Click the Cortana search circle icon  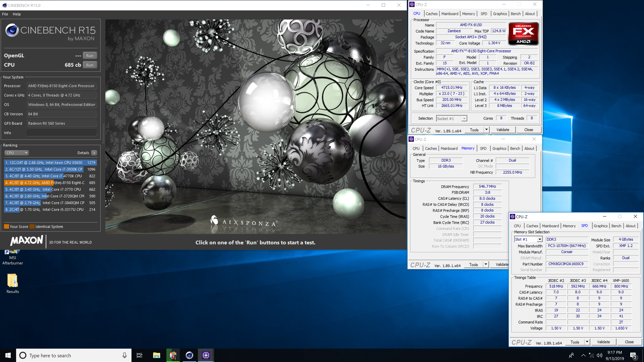click(x=23, y=355)
